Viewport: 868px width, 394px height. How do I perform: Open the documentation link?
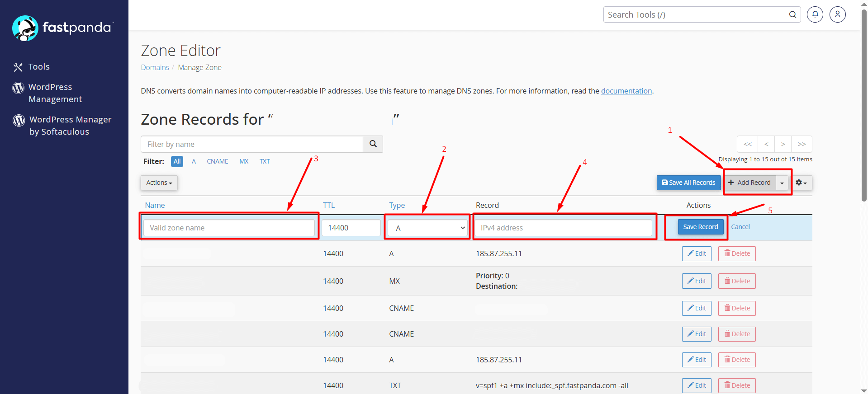pos(626,91)
